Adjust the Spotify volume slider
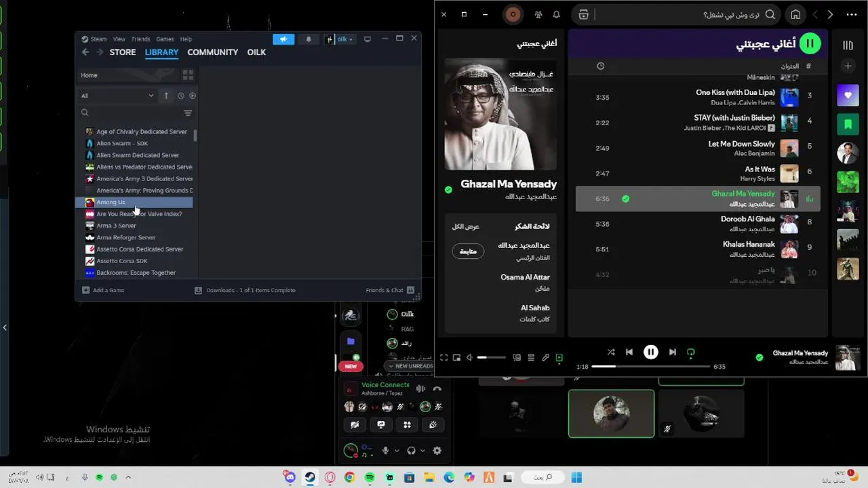868x488 pixels. 492,357
